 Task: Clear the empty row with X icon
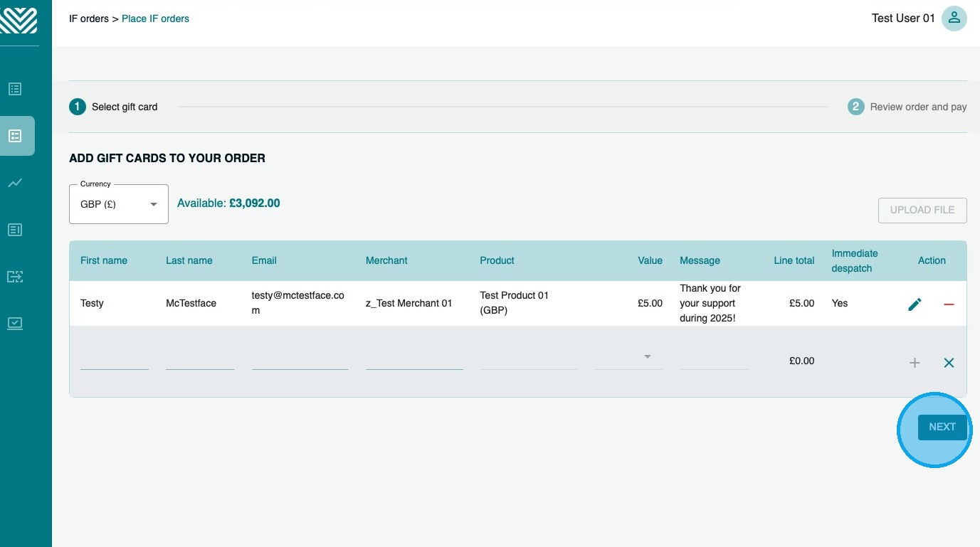(x=949, y=363)
